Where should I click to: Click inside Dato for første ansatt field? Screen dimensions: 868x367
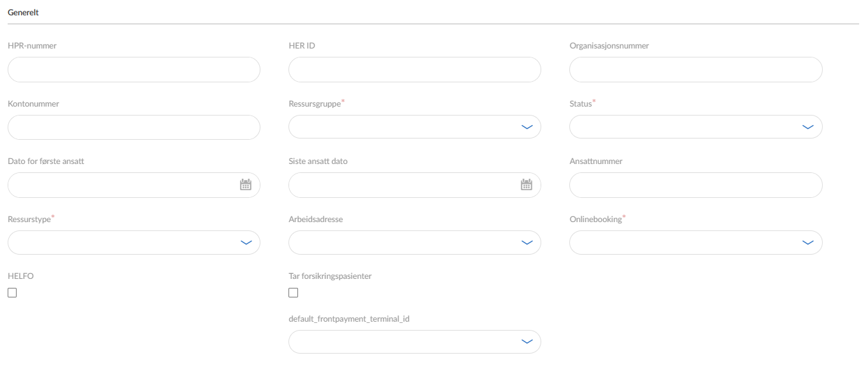tap(121, 185)
